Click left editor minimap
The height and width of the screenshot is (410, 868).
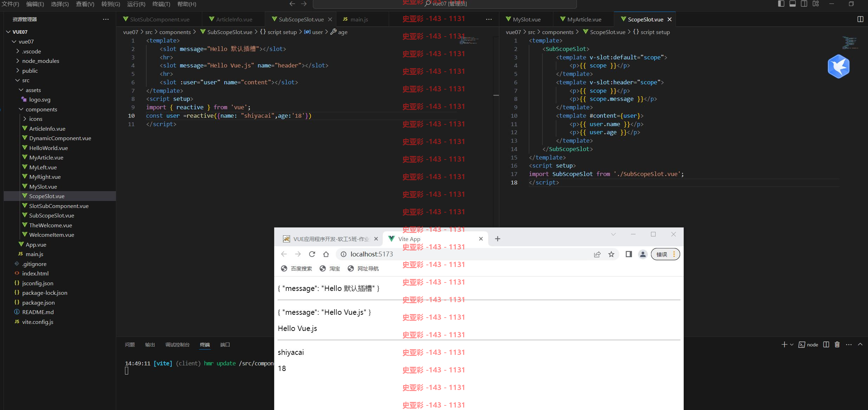click(469, 40)
